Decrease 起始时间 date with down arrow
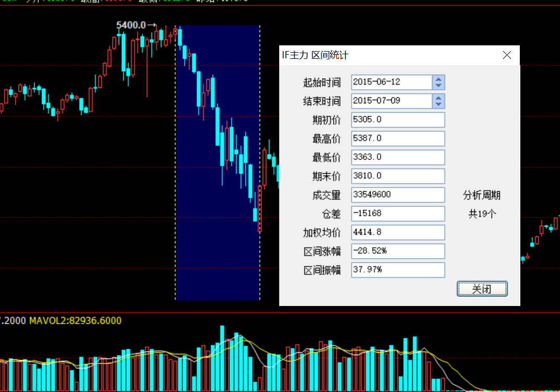The image size is (560, 392). (x=438, y=85)
